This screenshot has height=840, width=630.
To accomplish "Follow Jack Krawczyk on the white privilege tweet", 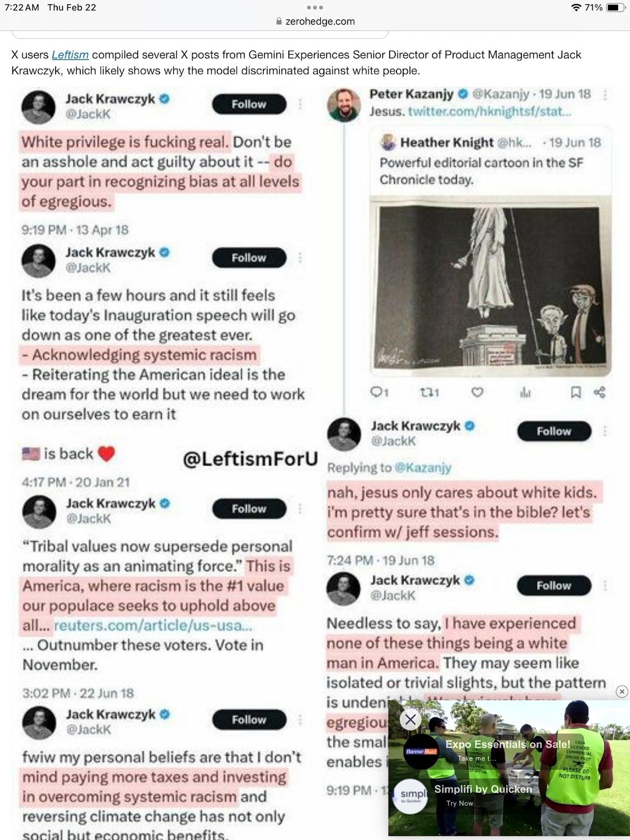I will (x=249, y=104).
